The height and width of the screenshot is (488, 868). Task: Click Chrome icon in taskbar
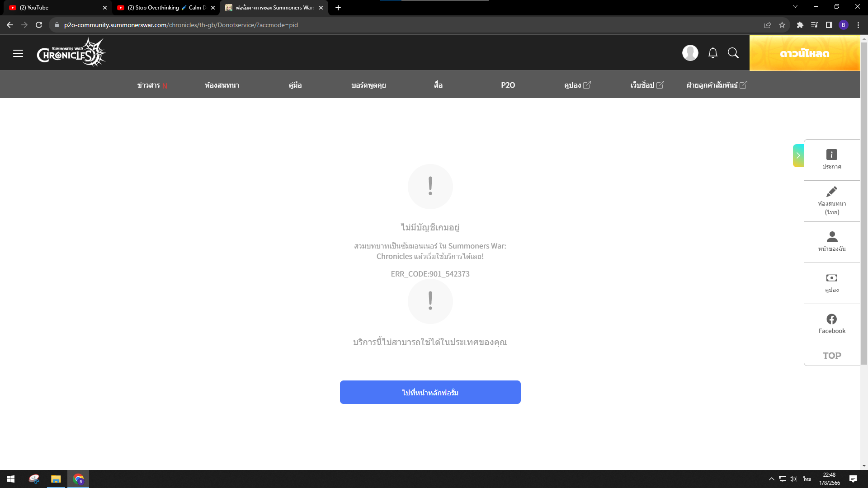pos(78,479)
